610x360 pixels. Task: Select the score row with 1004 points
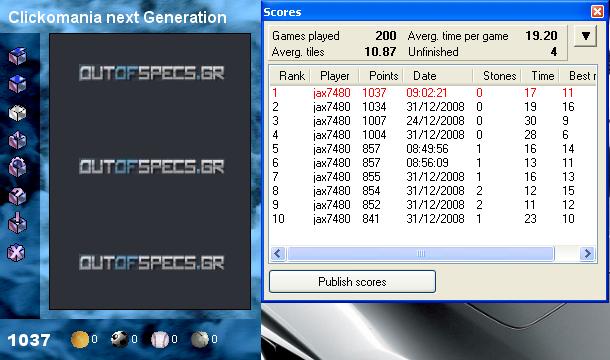point(433,135)
